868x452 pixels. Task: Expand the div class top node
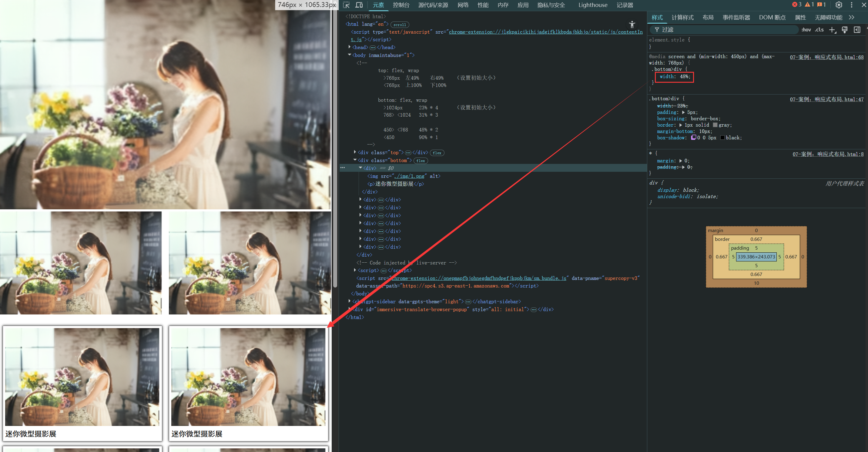355,153
